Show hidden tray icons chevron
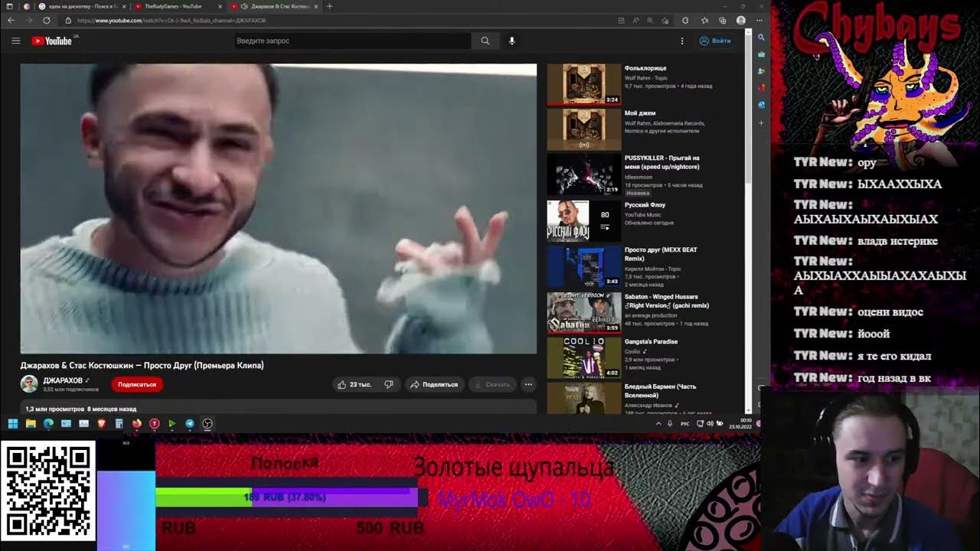Viewport: 980px width, 551px height. point(658,423)
